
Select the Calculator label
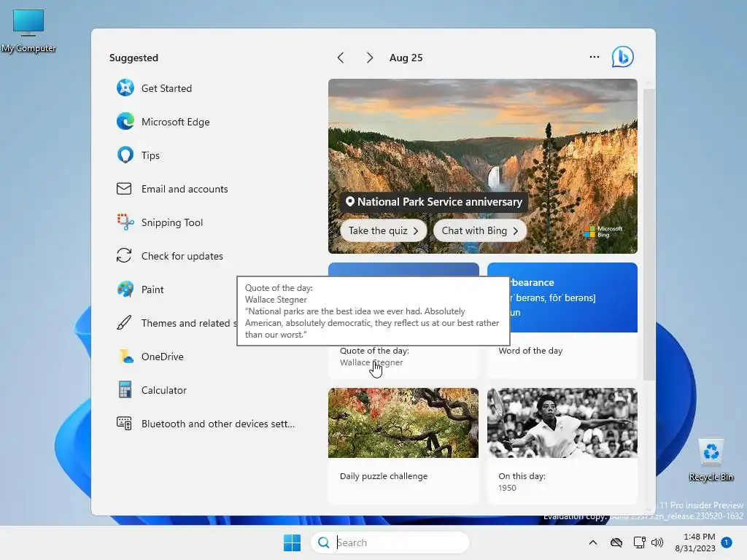(x=164, y=390)
